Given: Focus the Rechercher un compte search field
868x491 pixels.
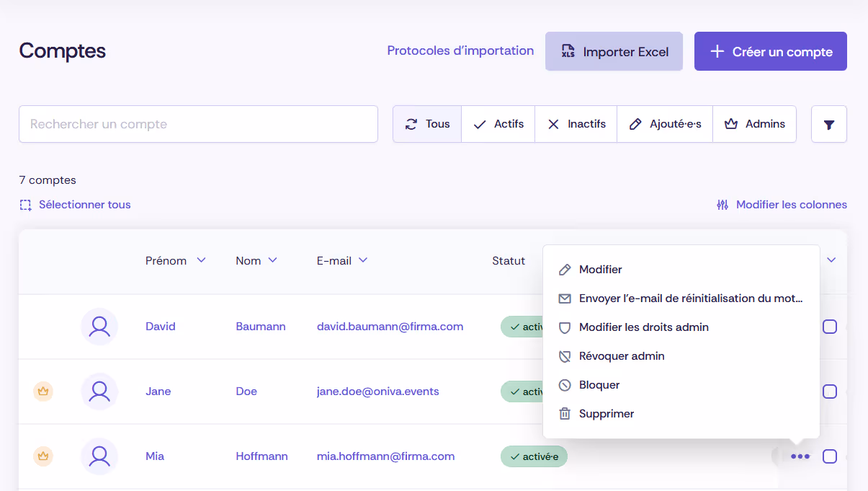Looking at the screenshot, I should (198, 124).
